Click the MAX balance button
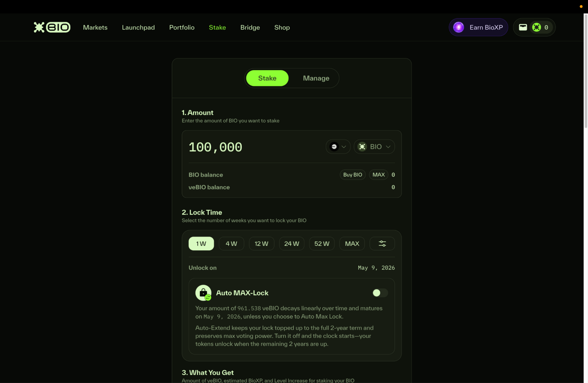This screenshot has height=383, width=588. 379,175
